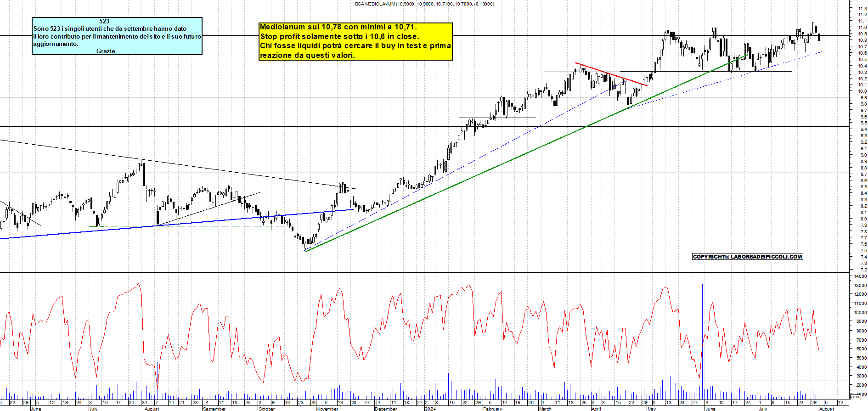Select the '523' heading in the cyan box
The height and width of the screenshot is (411, 868).
click(104, 21)
